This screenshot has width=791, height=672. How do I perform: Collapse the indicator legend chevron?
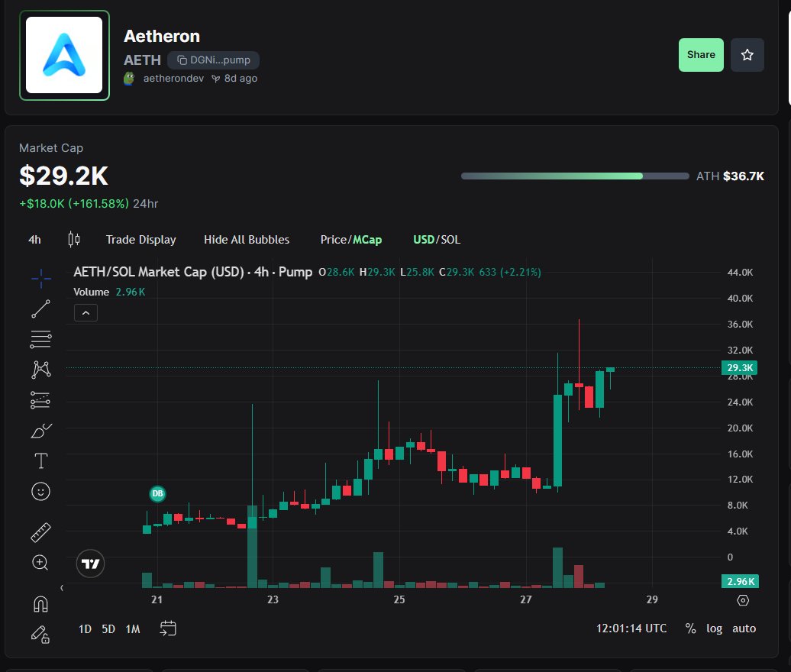coord(86,313)
